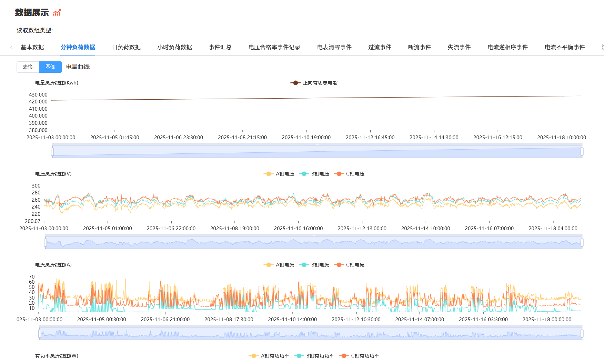
Task: Select the 图像 chart view button
Action: point(50,67)
